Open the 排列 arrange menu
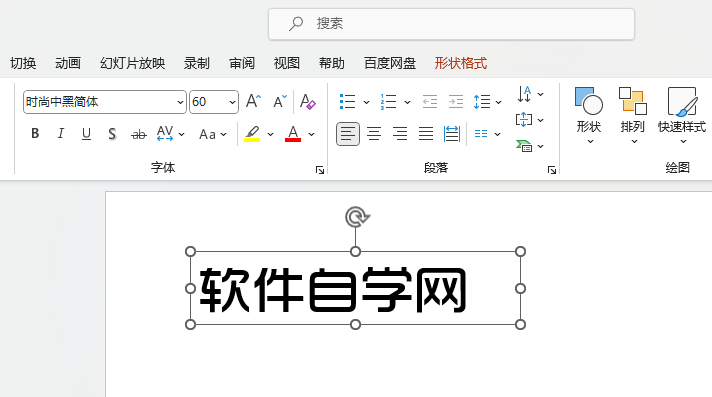Viewport: 712px width, 397px height. [x=633, y=115]
